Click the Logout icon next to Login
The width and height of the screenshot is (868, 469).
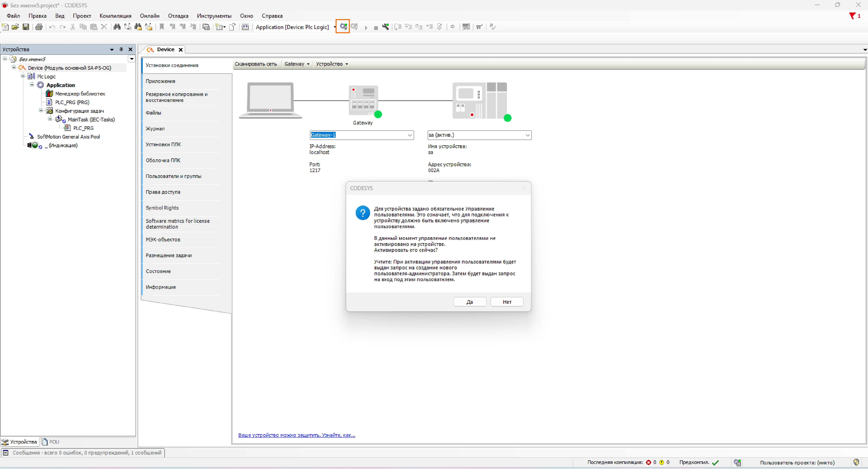354,27
